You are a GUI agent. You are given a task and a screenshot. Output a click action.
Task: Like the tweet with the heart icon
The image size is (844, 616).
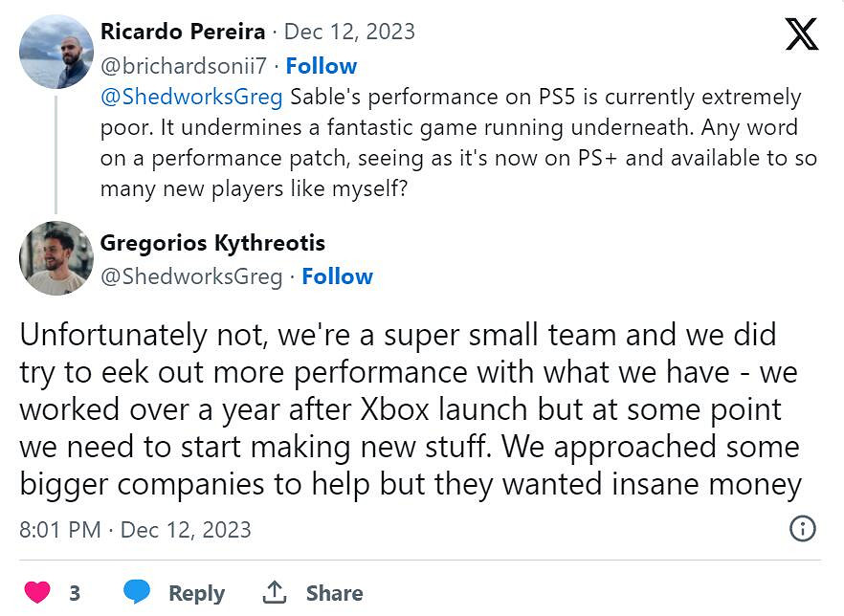[36, 592]
